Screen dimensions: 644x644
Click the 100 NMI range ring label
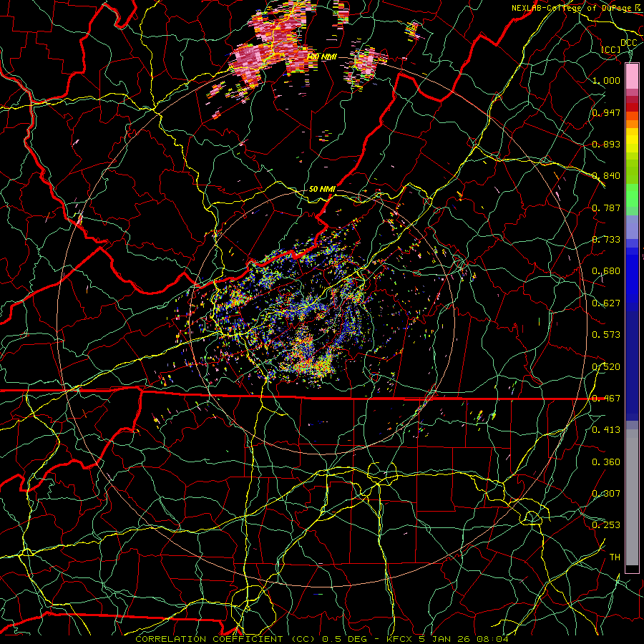(x=321, y=57)
